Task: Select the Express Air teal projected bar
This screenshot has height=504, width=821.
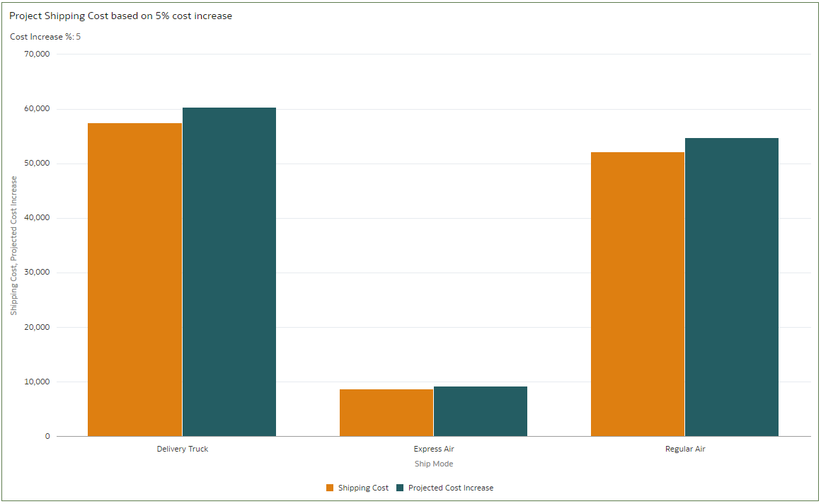Action: point(481,411)
